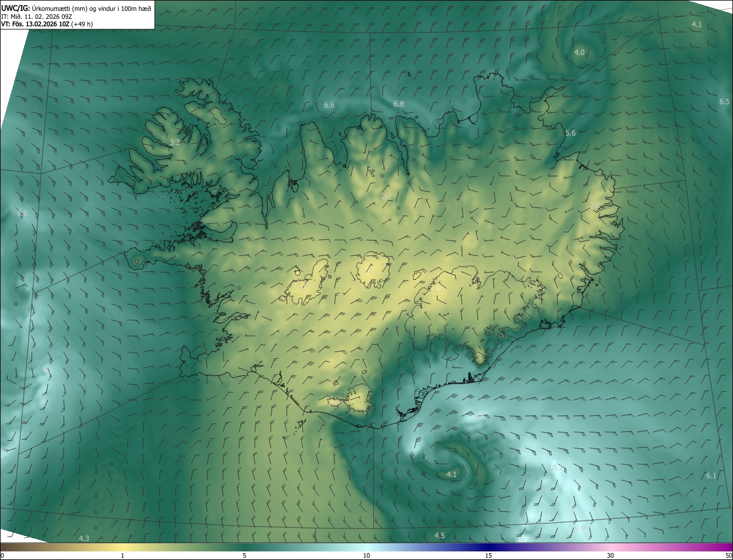This screenshot has width=733, height=560.
Task: Click the colorbar tick label 1
Action: [x=123, y=555]
